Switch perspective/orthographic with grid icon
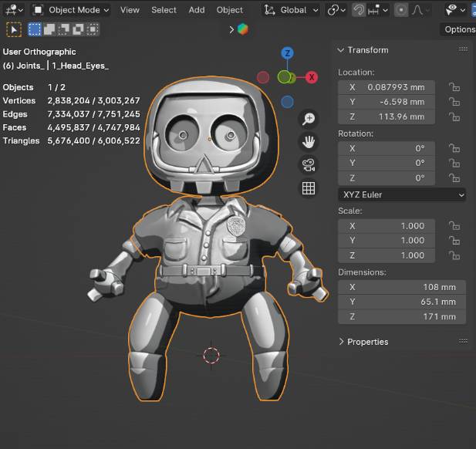The width and height of the screenshot is (476, 449). click(309, 188)
